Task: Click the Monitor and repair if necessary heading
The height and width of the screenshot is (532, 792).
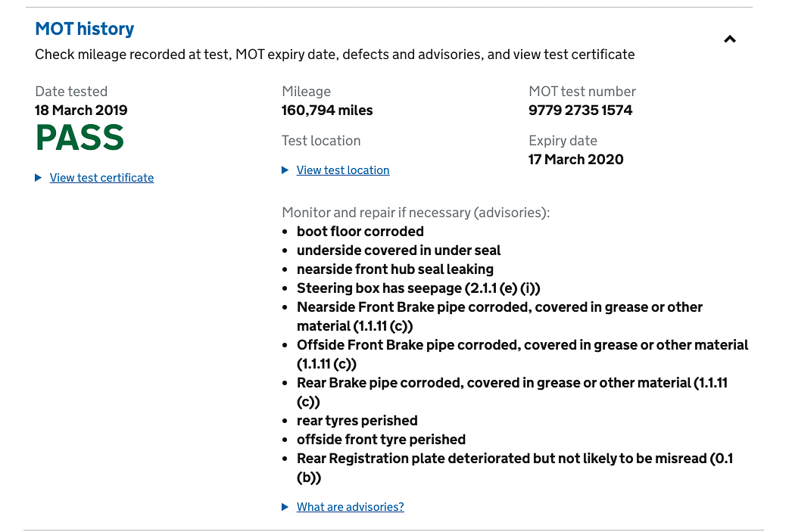Action: [x=416, y=213]
